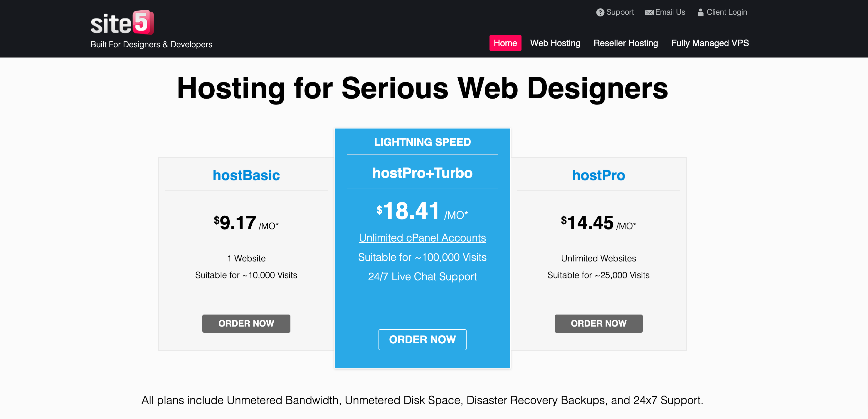Screen dimensions: 868x419
Task: Order the hostPro plan
Action: coord(598,323)
